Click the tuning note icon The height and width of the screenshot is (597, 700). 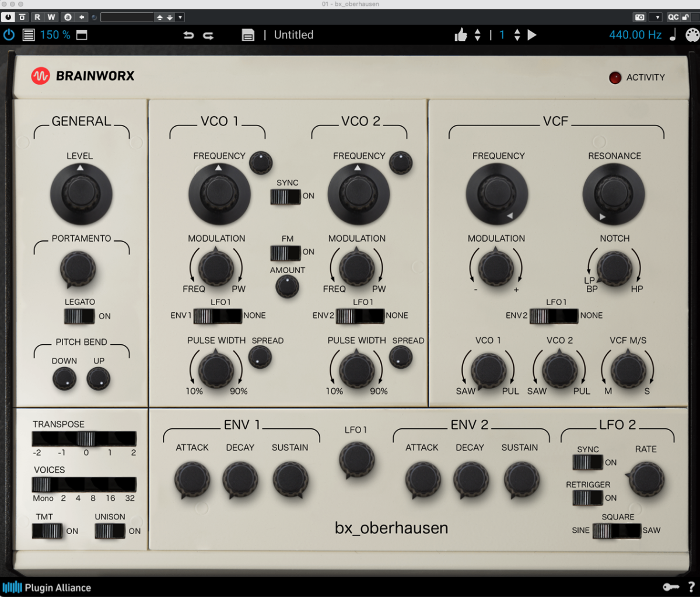tap(673, 34)
